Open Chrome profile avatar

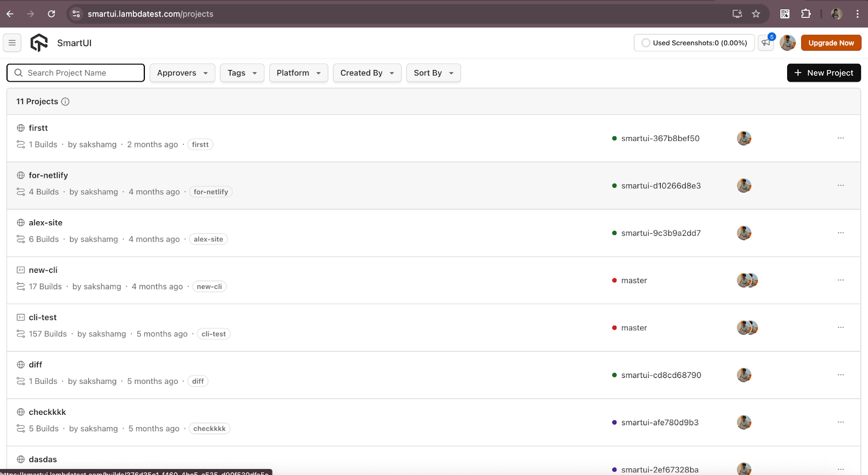coord(837,14)
